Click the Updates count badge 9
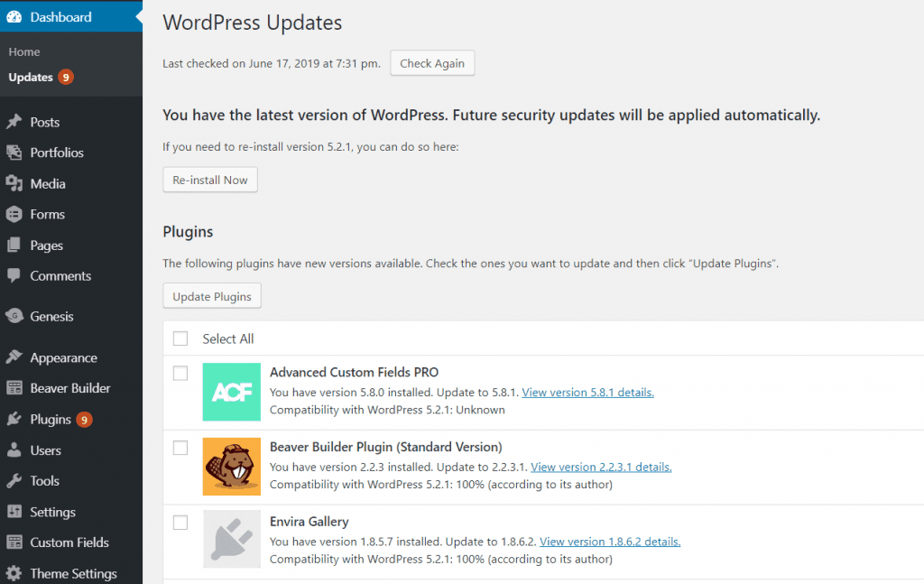The image size is (924, 584). point(65,78)
